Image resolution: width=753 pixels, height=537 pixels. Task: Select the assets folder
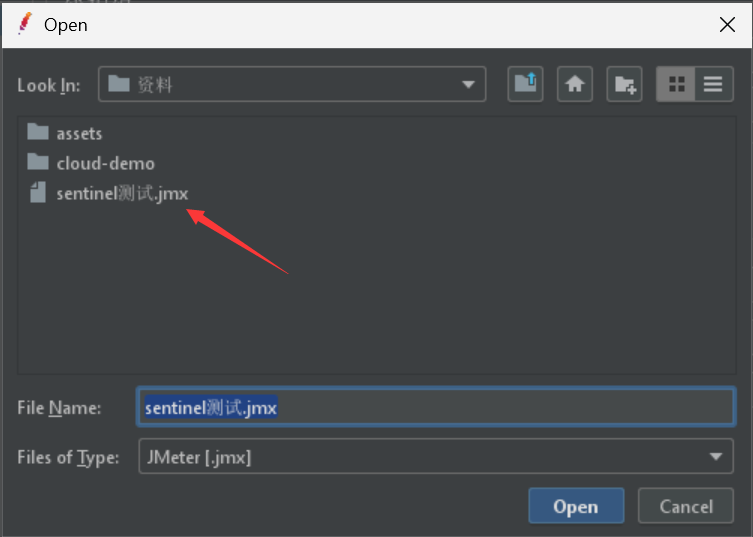65,133
